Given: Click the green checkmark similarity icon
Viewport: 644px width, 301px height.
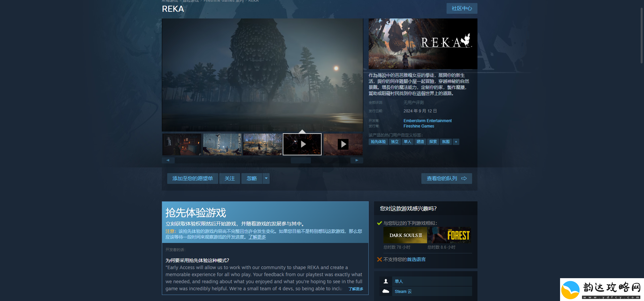Looking at the screenshot, I should tap(379, 223).
